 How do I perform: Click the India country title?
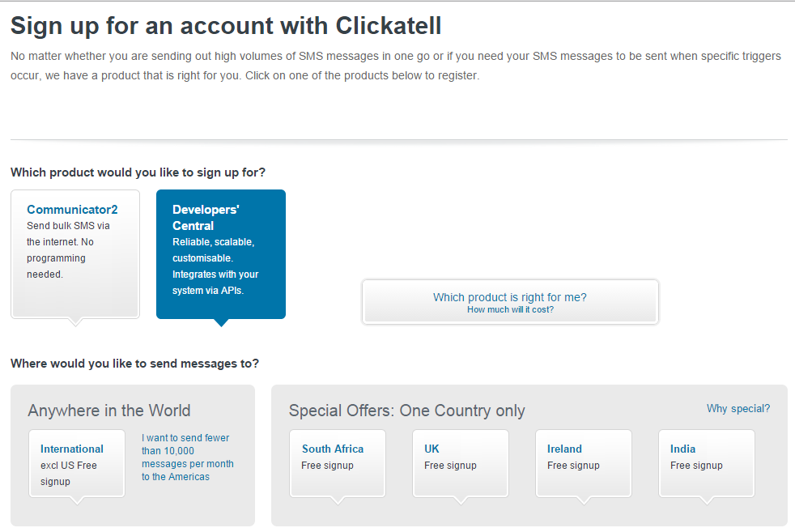click(682, 449)
